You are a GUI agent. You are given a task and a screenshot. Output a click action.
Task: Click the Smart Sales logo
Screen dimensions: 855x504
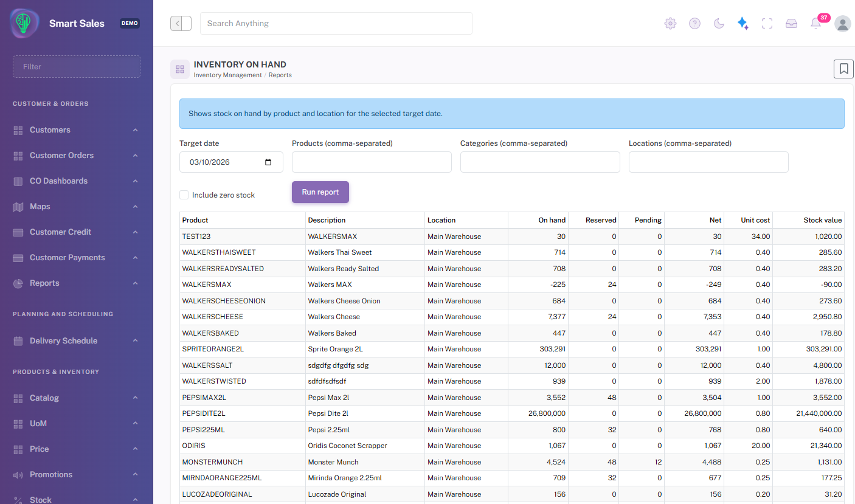pyautogui.click(x=24, y=23)
